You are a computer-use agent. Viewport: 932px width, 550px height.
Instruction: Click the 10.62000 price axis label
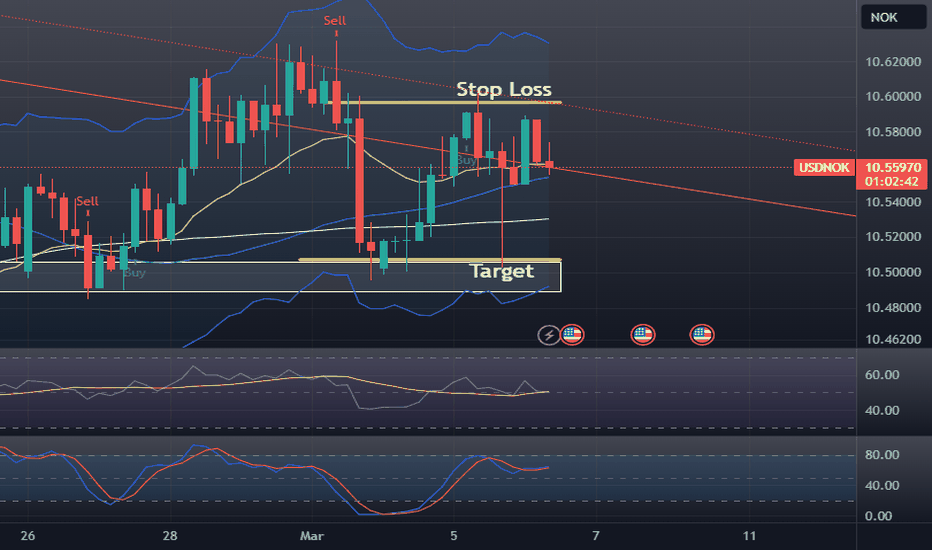(893, 62)
